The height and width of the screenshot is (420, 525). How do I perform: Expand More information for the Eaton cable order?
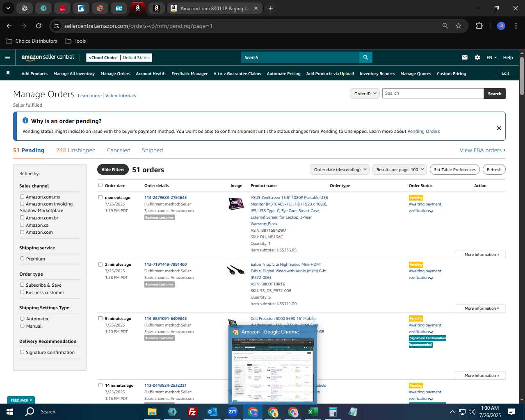[x=480, y=308]
